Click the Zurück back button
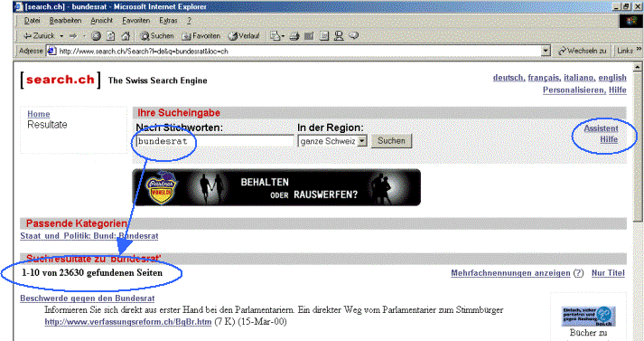Viewport: 644px width, 341px height. point(39,36)
